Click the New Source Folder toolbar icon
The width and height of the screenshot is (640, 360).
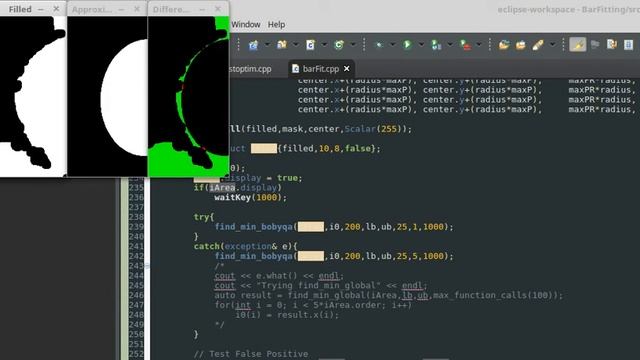(282, 44)
